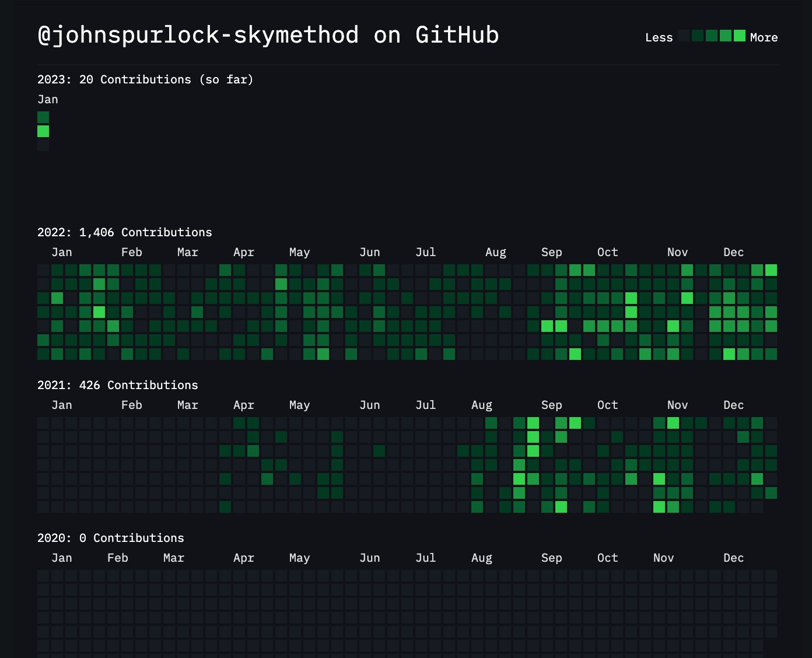Click the Apr label in the 2022 chart

(244, 252)
